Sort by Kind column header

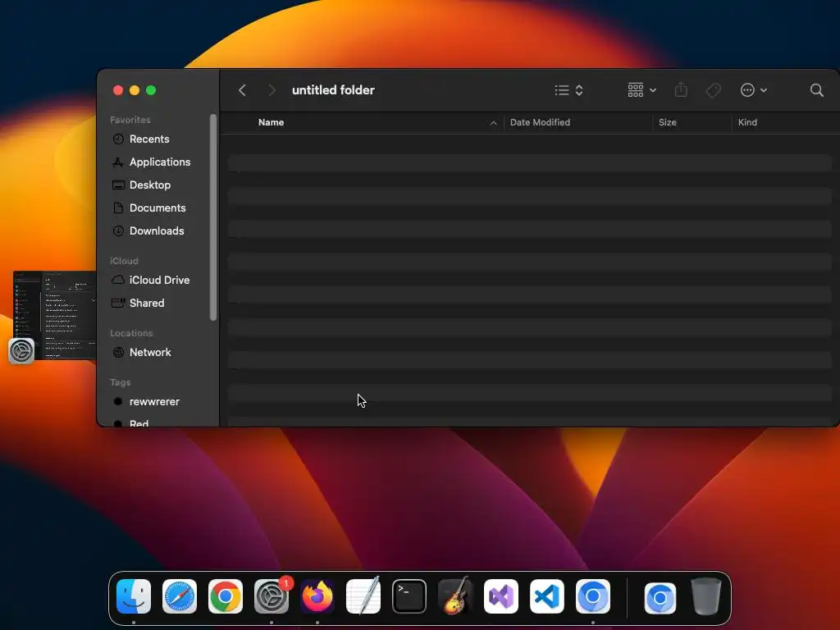pyautogui.click(x=747, y=122)
